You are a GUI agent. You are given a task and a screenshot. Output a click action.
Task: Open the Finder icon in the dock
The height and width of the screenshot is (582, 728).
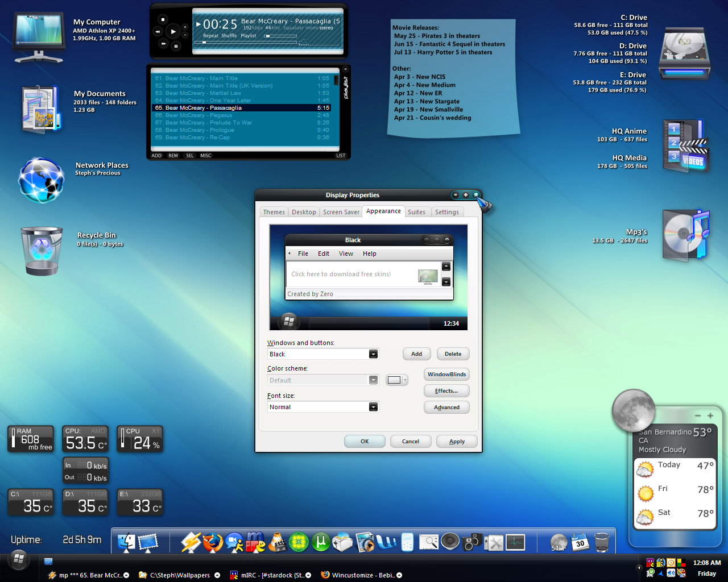coord(126,542)
